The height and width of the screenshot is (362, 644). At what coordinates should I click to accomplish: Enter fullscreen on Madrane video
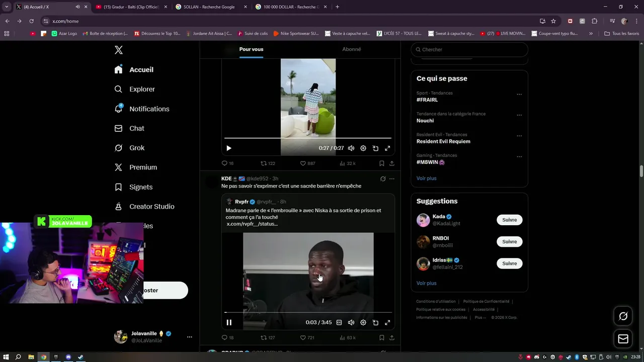pyautogui.click(x=387, y=323)
